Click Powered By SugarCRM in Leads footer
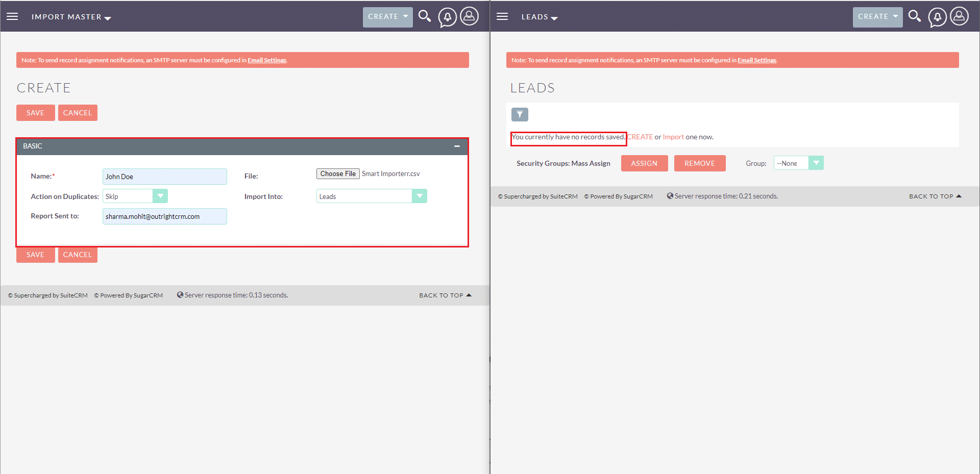Image resolution: width=980 pixels, height=474 pixels. click(619, 196)
